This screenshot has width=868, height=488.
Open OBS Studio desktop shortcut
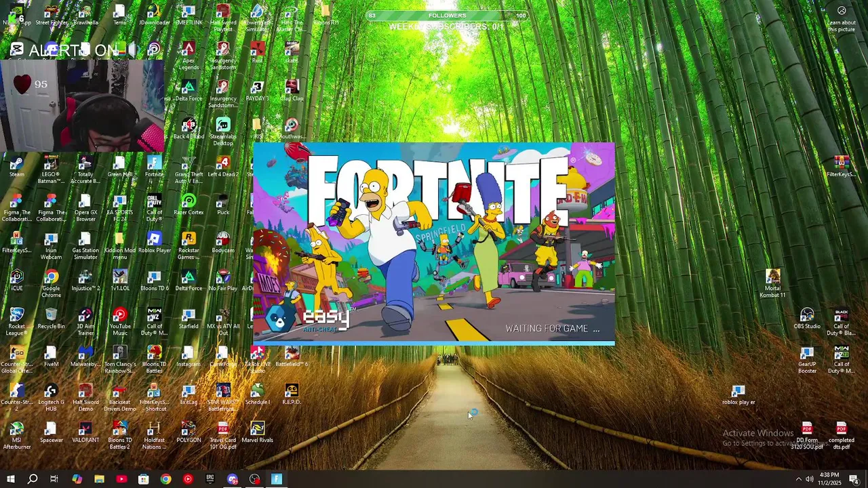pyautogui.click(x=807, y=319)
